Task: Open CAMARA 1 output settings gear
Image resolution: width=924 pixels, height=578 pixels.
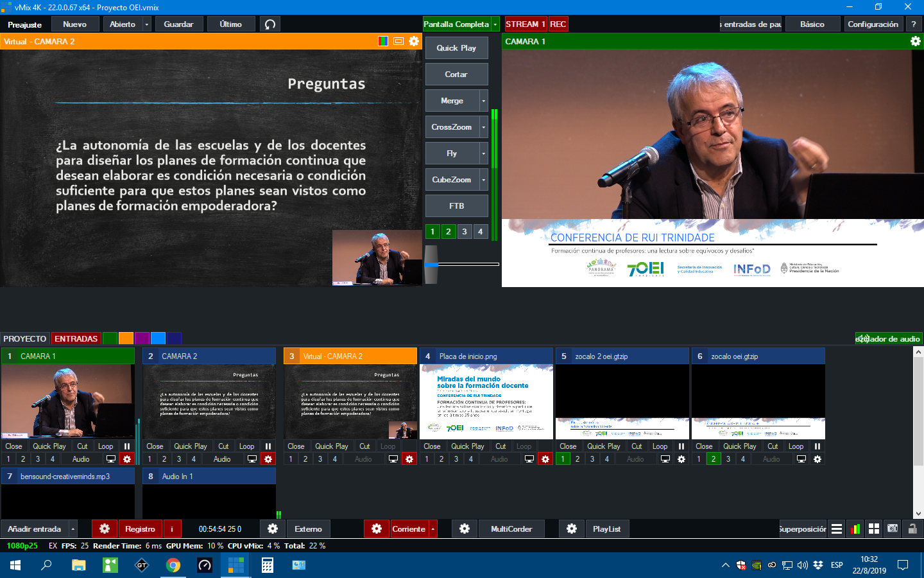Action: [916, 41]
